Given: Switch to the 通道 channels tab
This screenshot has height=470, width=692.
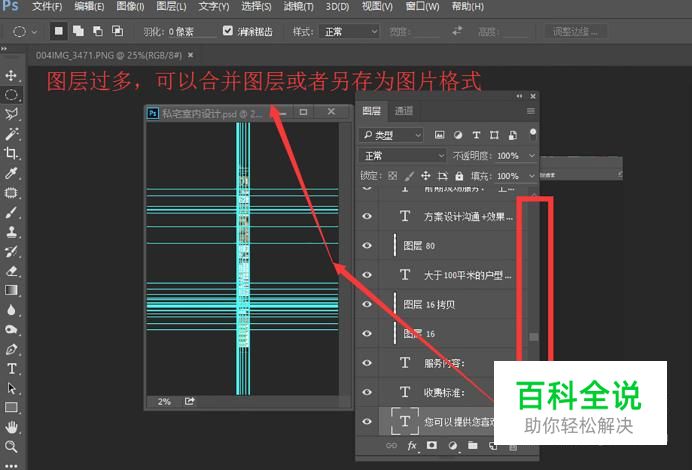Looking at the screenshot, I should coord(403,111).
